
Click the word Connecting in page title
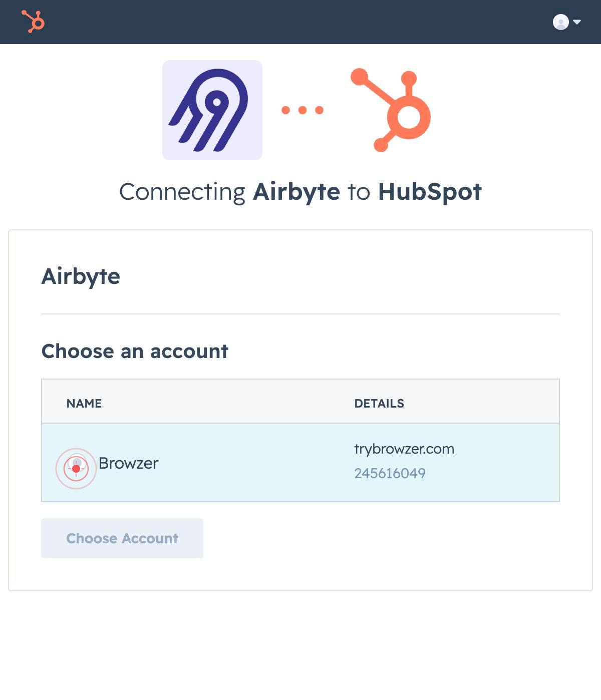(182, 191)
